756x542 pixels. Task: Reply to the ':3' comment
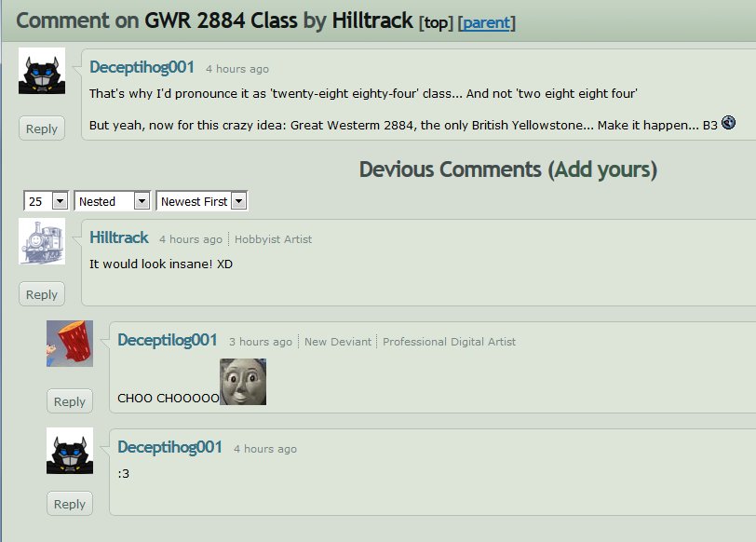click(x=70, y=504)
